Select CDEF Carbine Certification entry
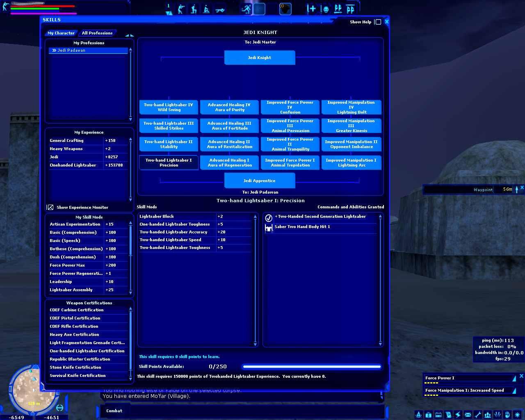The height and width of the screenshot is (420, 525). [88, 310]
